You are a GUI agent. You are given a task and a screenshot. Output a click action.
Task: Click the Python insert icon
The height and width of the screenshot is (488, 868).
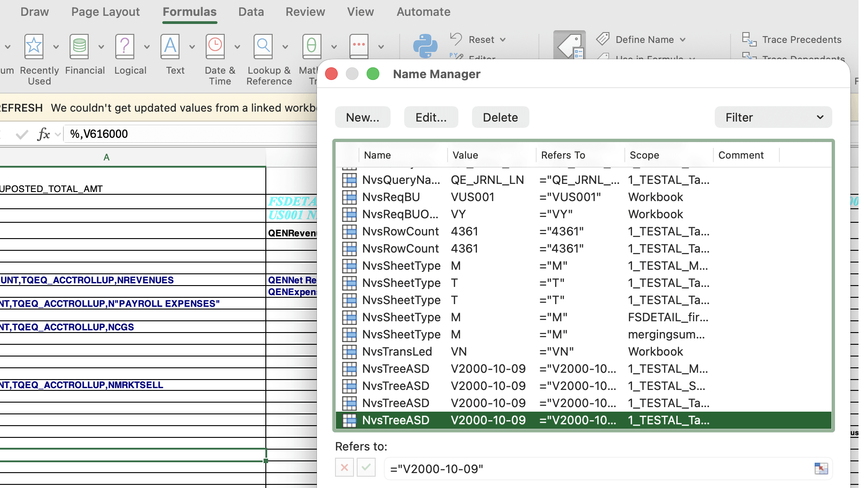pyautogui.click(x=425, y=46)
